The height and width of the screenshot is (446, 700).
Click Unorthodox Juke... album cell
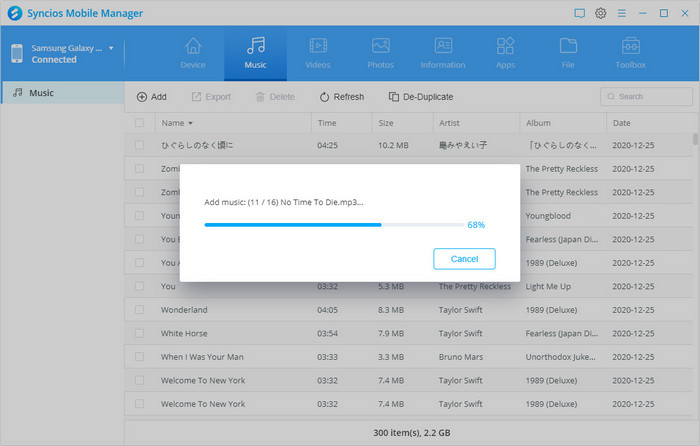[560, 357]
